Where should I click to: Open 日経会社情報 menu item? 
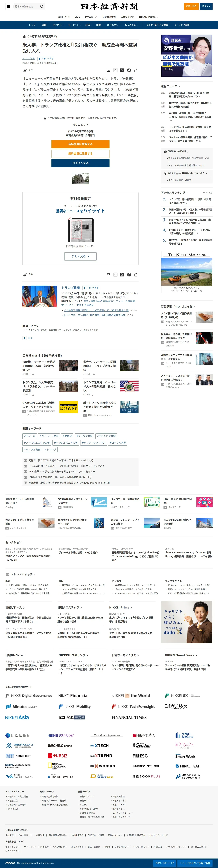[109, 17]
